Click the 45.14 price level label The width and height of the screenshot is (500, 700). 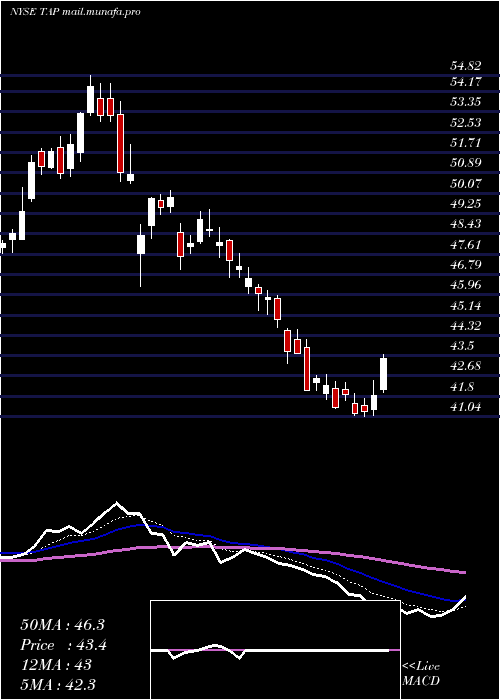coord(466,306)
